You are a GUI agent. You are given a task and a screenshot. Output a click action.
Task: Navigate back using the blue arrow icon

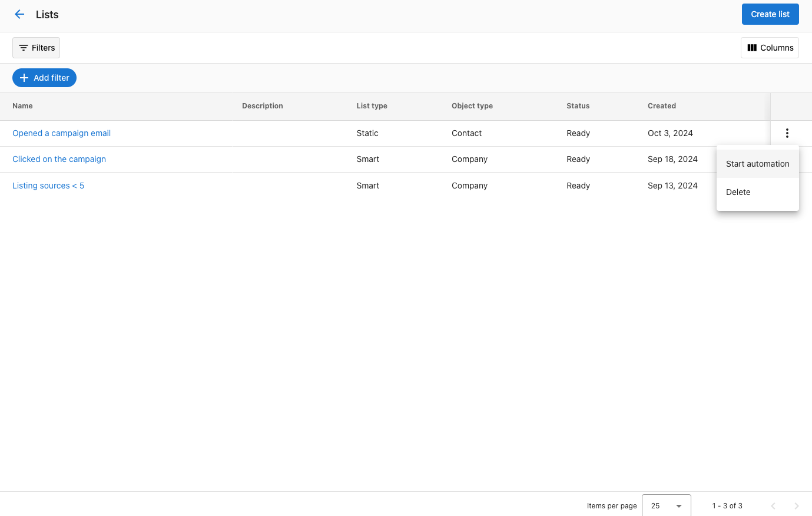(x=19, y=14)
